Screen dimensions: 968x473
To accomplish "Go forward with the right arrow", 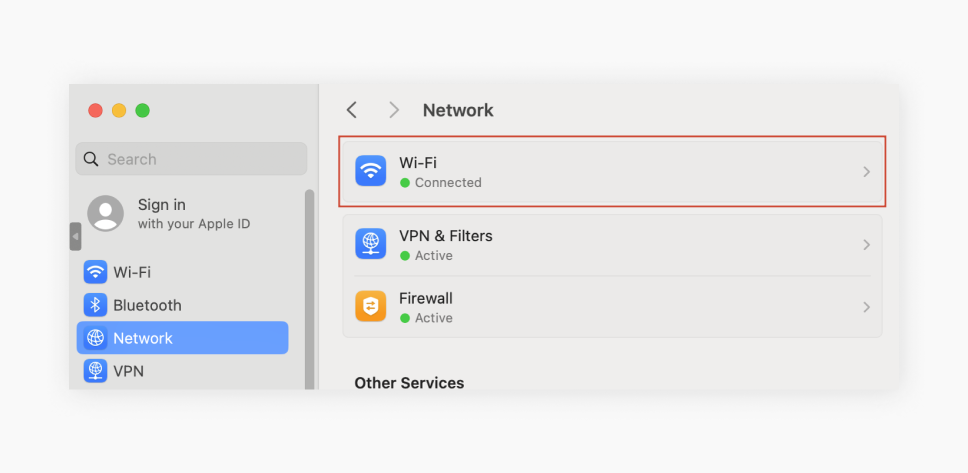I will pos(394,111).
